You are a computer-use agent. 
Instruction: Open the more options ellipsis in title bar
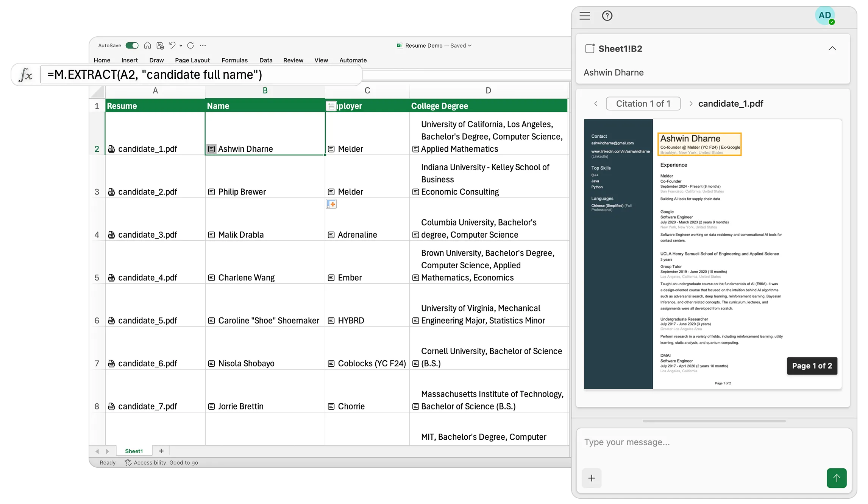[203, 45]
